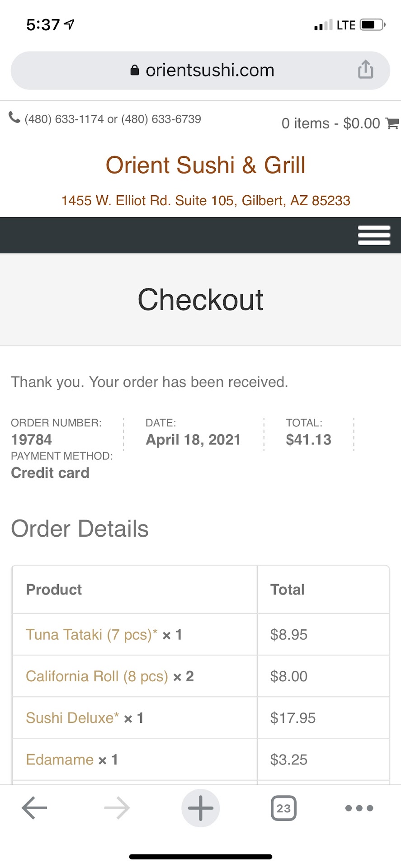Open a new tab with plus button
Screen dimensions: 401x868
coord(200,808)
